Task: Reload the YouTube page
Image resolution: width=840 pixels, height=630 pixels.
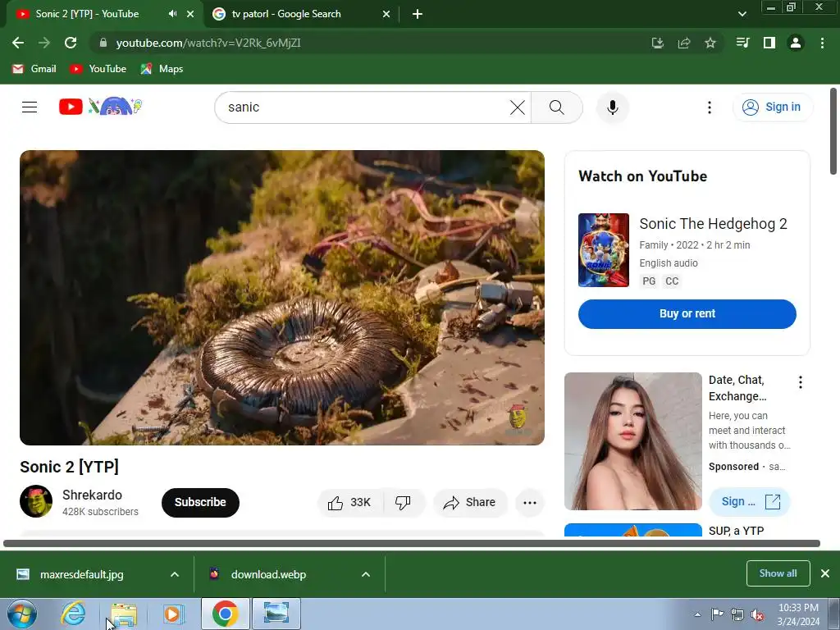Action: click(71, 43)
